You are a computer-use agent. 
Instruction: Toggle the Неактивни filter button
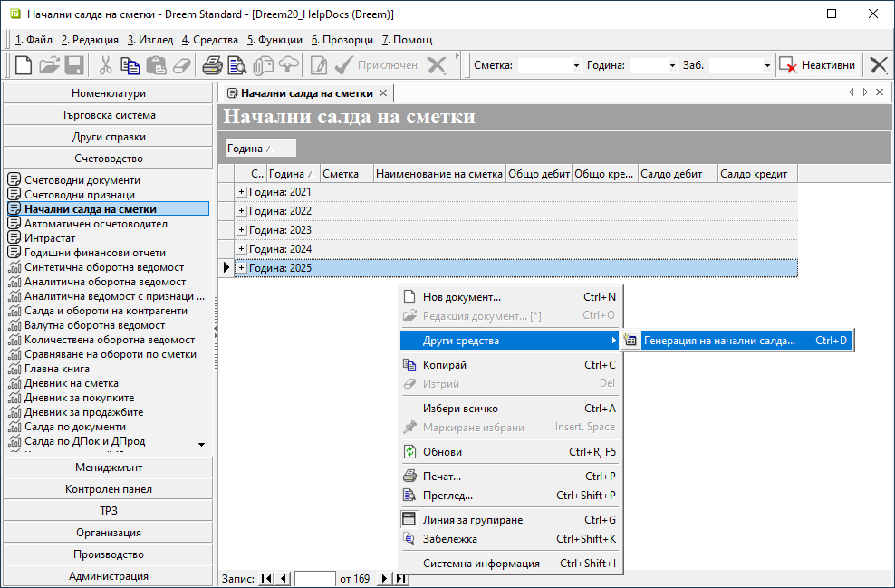pos(818,65)
